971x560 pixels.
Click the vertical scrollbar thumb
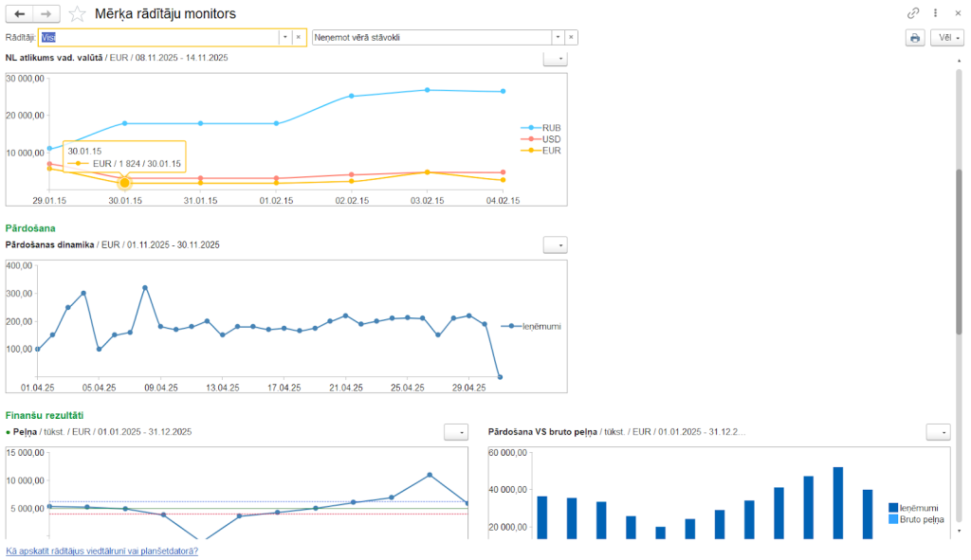(959, 251)
